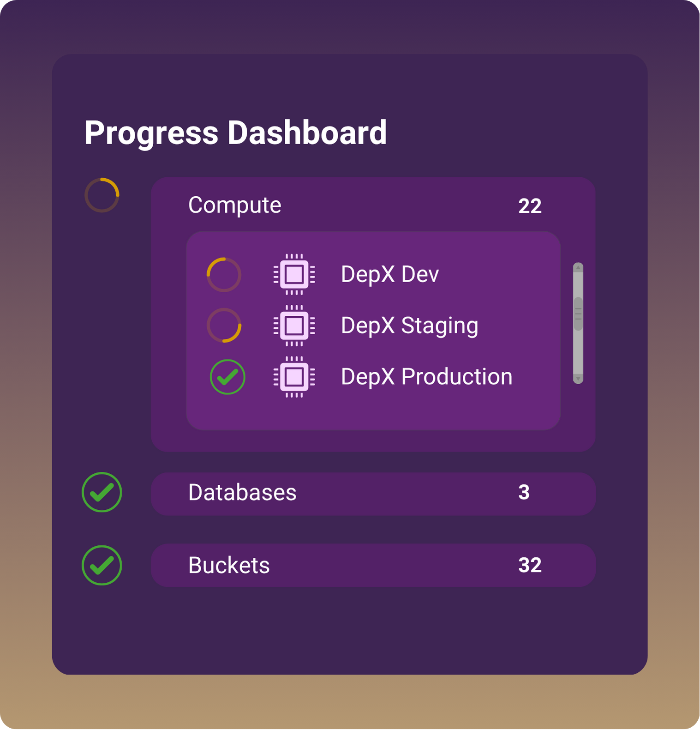The width and height of the screenshot is (700, 730).
Task: Click the DepX Dev progress spinner
Action: [224, 275]
